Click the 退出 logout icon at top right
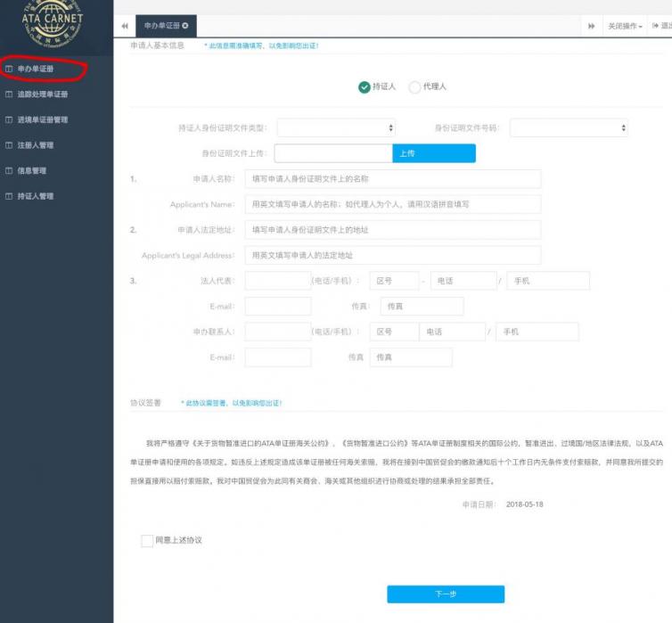Viewport: 672px width, 623px height. pyautogui.click(x=655, y=26)
